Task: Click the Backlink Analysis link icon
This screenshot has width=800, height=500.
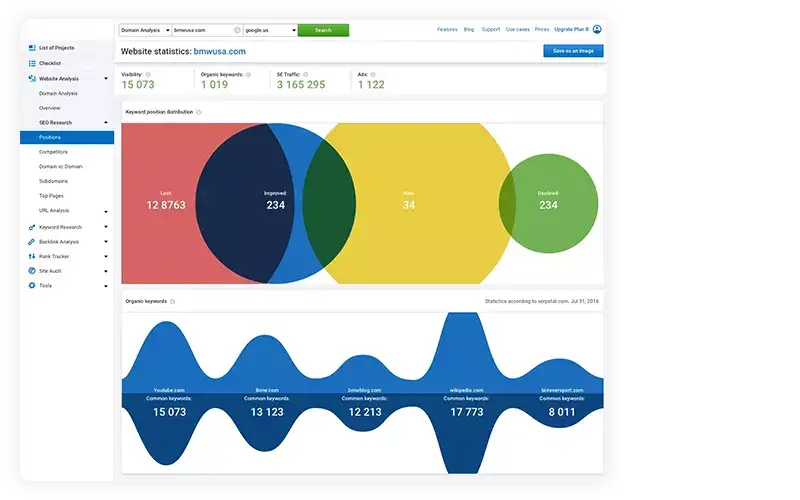Action: click(x=32, y=241)
